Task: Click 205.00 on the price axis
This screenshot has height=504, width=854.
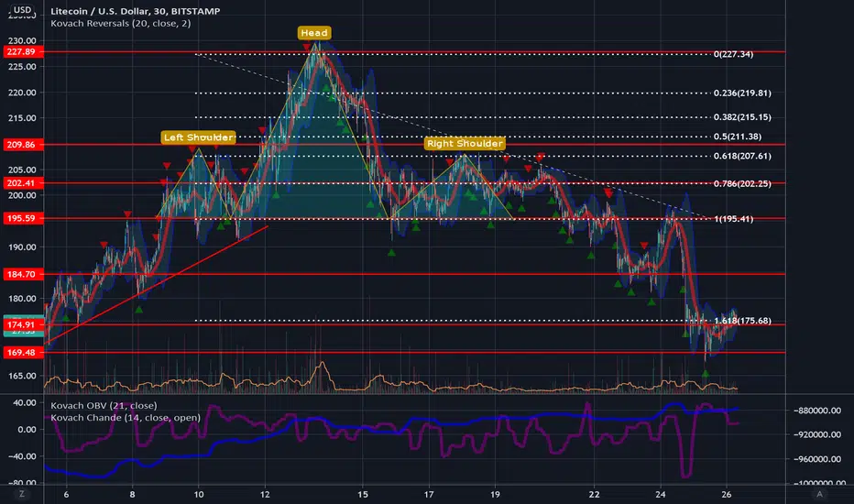Action: tap(22, 170)
